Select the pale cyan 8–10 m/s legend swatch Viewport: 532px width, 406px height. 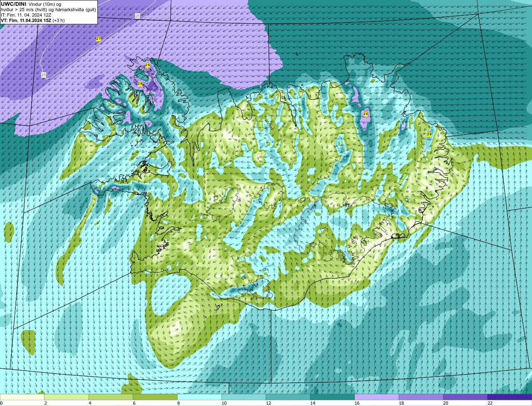pos(199,397)
